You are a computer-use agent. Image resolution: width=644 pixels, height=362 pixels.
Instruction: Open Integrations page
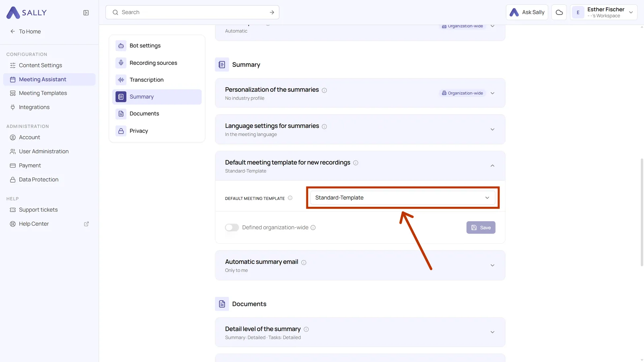49,107
